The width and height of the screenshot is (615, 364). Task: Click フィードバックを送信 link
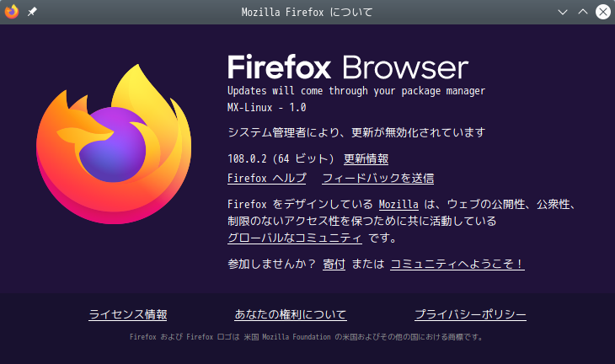377,178
